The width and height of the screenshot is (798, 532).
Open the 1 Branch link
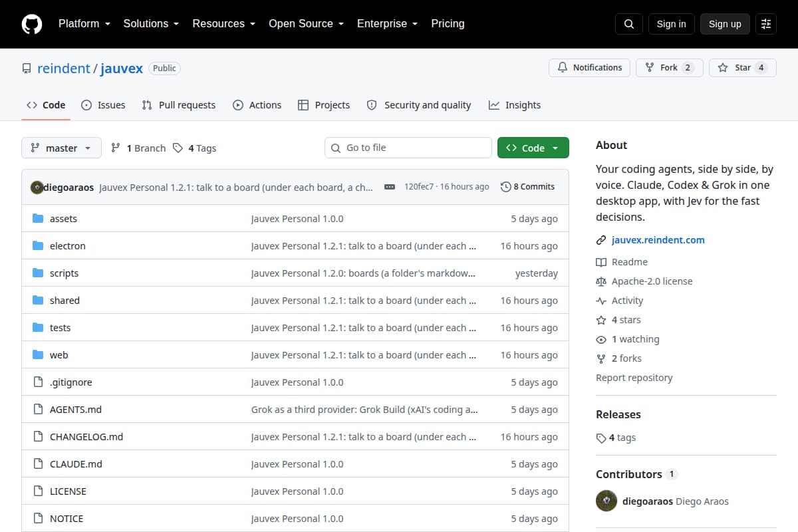pyautogui.click(x=138, y=148)
